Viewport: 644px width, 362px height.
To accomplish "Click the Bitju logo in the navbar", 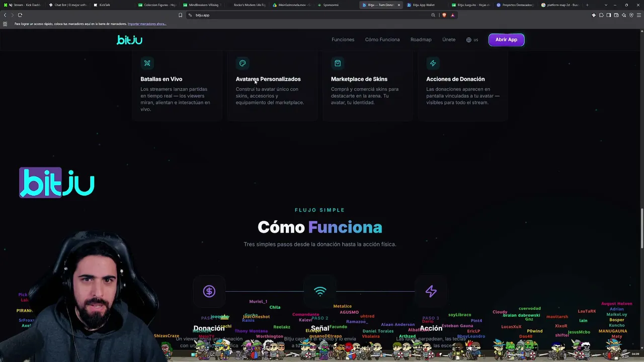I will pyautogui.click(x=129, y=40).
